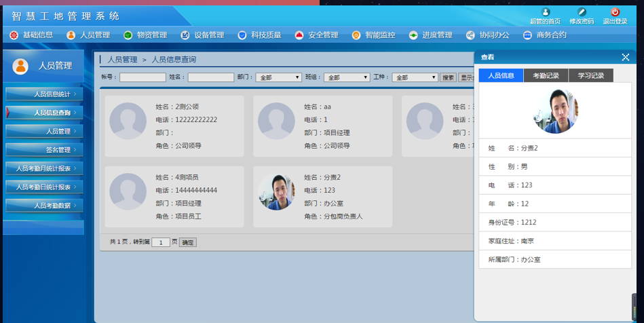The width and height of the screenshot is (644, 323).
Task: Click the 科技质量 shield icon
Action: (x=242, y=35)
